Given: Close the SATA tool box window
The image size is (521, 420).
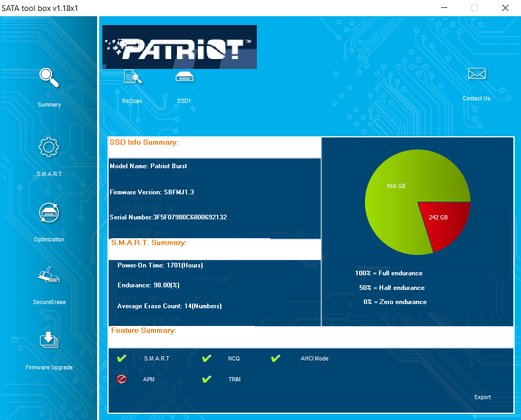Looking at the screenshot, I should 505,8.
